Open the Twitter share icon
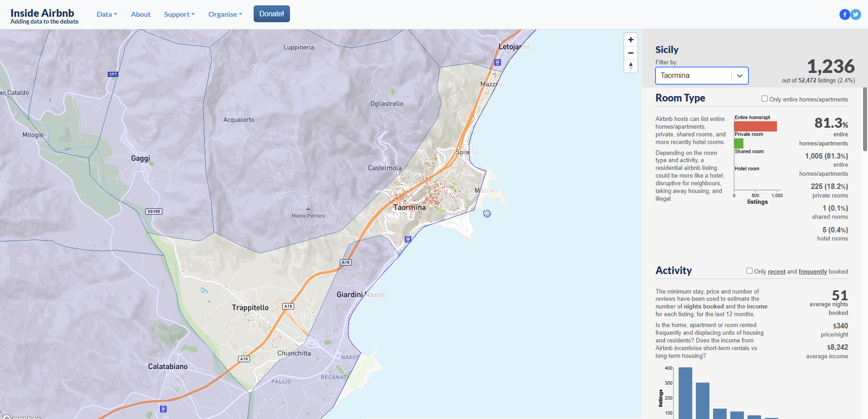 856,14
